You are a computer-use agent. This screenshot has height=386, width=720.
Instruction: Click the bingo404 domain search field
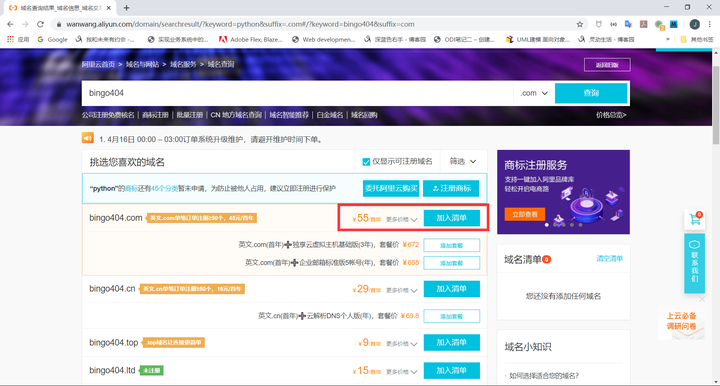(x=297, y=93)
